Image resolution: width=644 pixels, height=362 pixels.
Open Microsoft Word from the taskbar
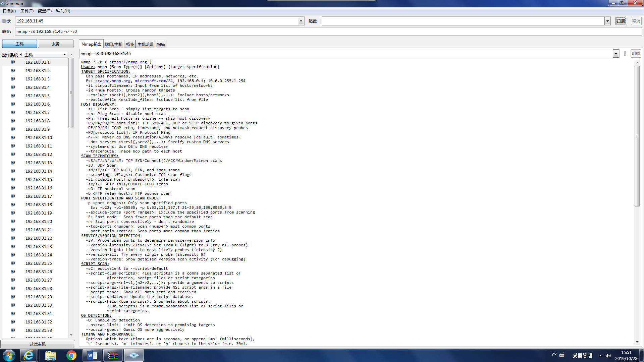click(x=92, y=355)
